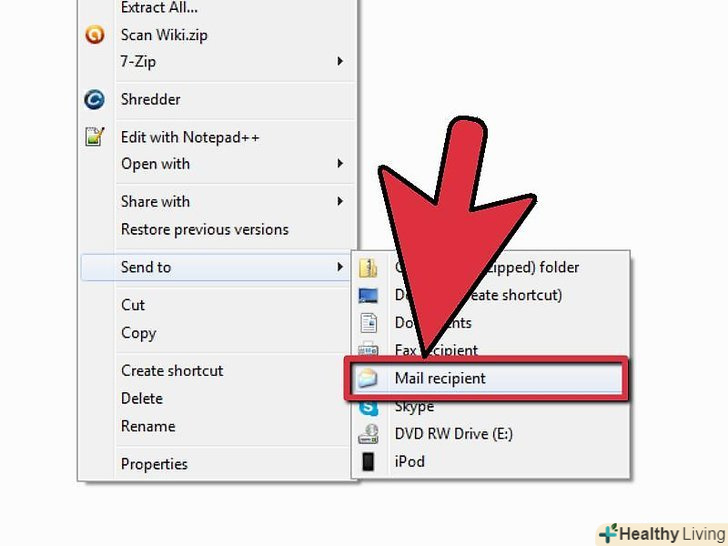Click the Scan Wiki.zip antivirus icon
This screenshot has height=546, width=728.
[95, 35]
